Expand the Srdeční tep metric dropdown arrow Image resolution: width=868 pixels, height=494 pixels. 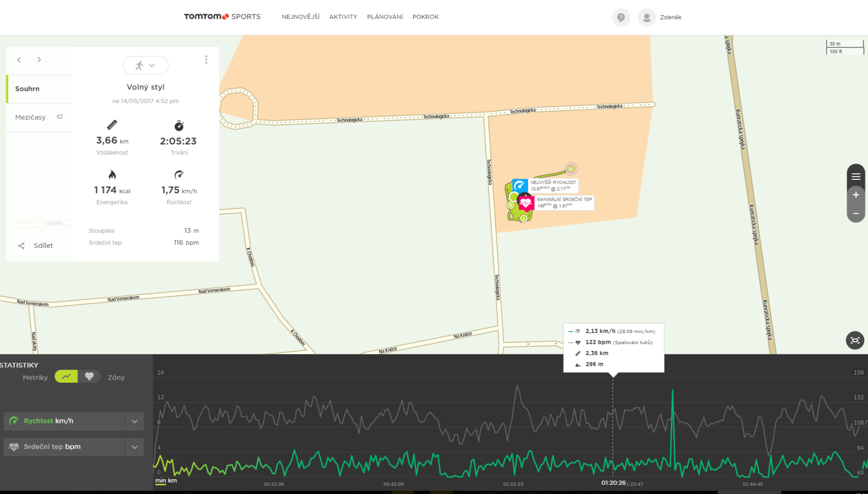point(135,447)
